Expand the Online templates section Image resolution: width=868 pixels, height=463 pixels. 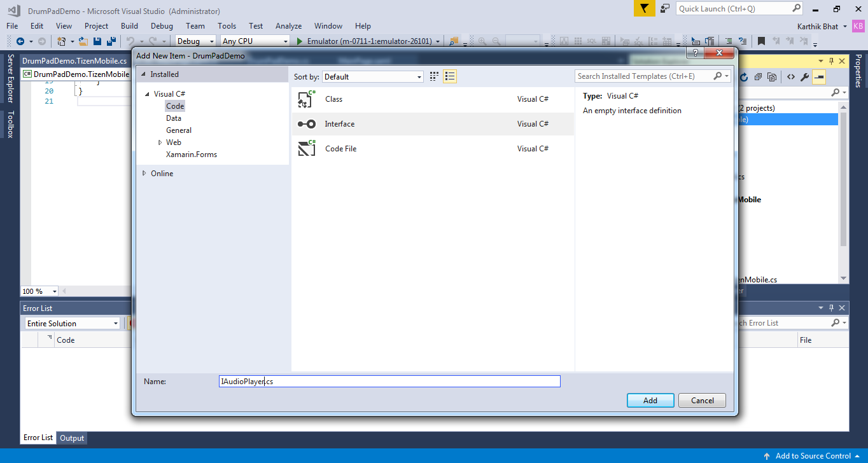tap(144, 174)
